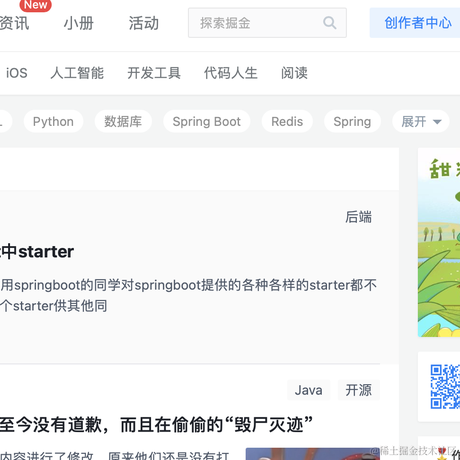Click the New badge above 资讯
This screenshot has width=460, height=460.
35,5
